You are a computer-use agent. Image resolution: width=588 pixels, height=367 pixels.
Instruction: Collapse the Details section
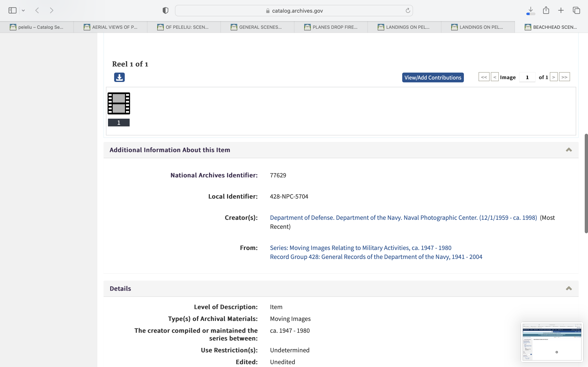[569, 288]
